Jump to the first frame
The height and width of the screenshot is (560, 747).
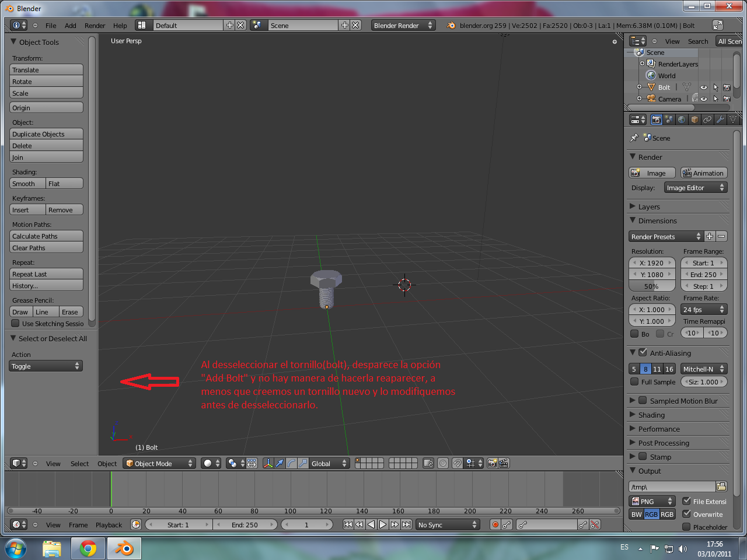(x=348, y=524)
